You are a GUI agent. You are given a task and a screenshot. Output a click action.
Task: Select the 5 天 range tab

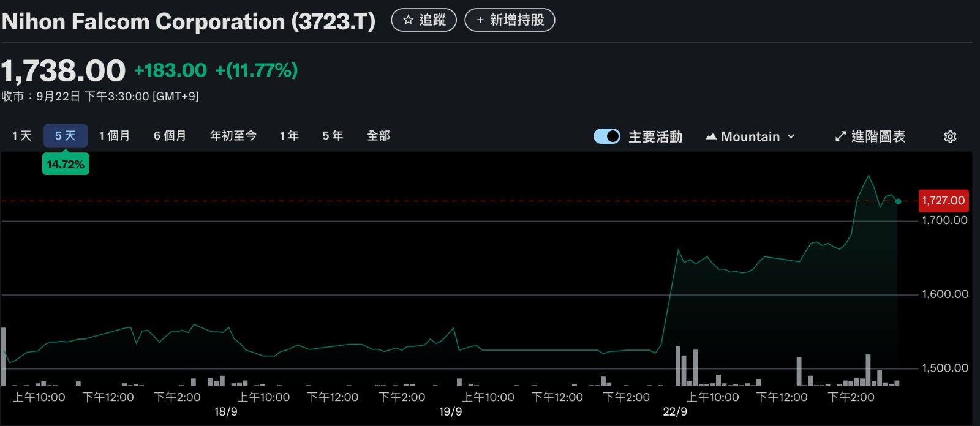pos(66,136)
